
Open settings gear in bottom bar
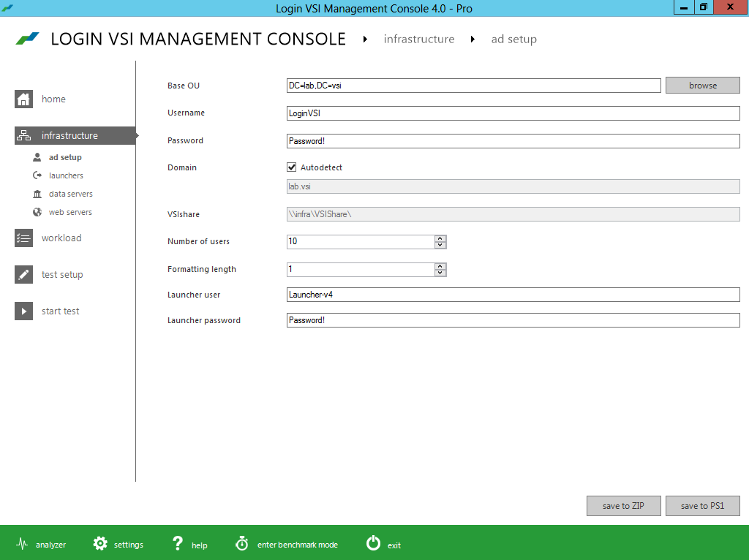(x=100, y=544)
